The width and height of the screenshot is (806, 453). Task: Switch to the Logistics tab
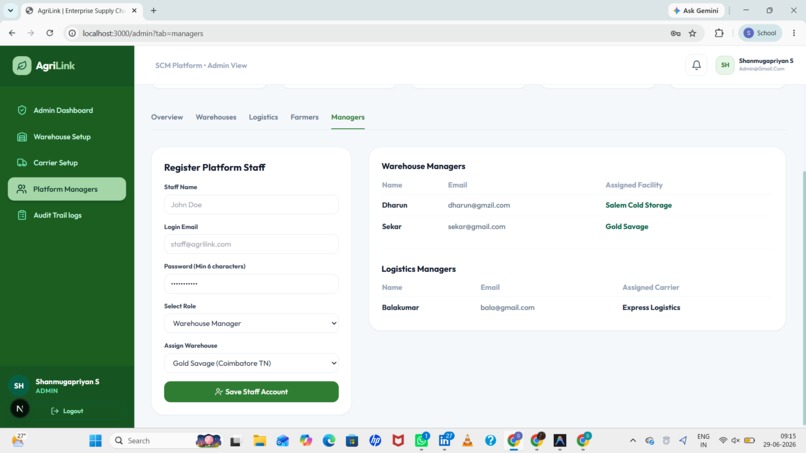pyautogui.click(x=263, y=117)
